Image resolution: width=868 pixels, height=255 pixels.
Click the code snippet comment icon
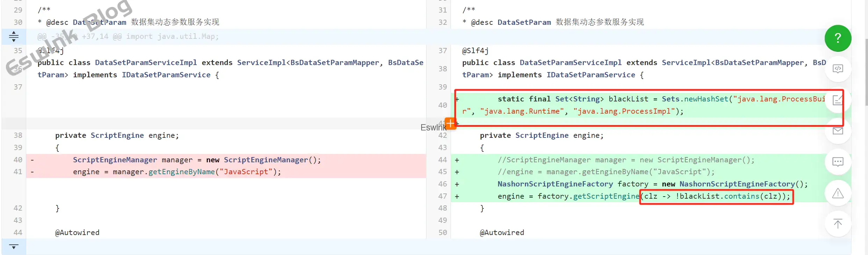(x=838, y=69)
